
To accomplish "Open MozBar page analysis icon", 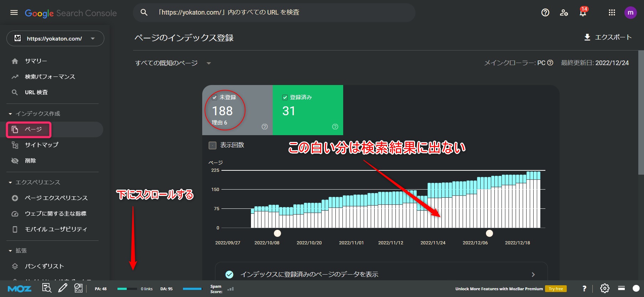I will click(47, 288).
